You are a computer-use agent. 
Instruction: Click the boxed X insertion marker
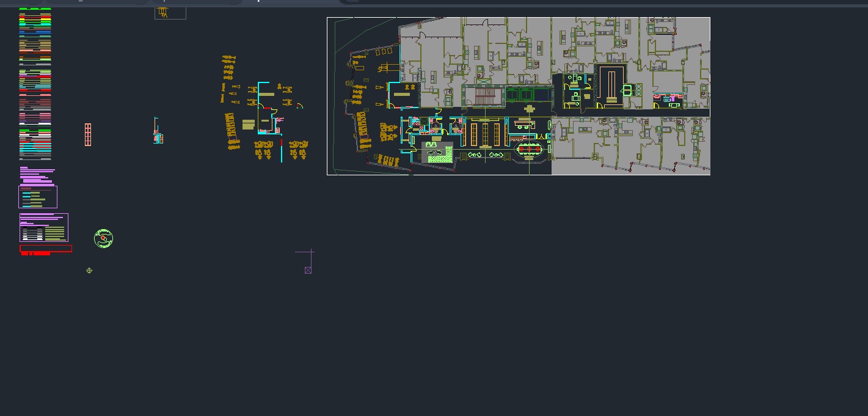tap(308, 270)
